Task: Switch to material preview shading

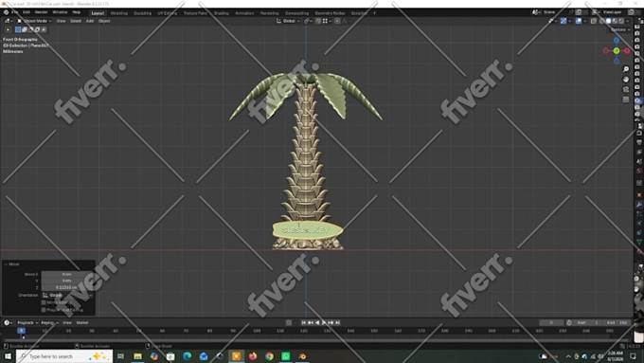Action: (x=615, y=21)
